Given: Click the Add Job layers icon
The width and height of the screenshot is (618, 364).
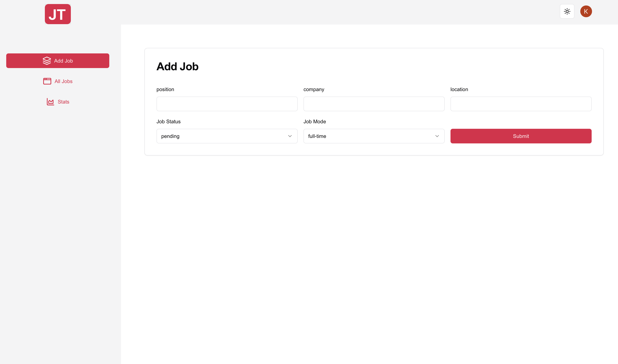Looking at the screenshot, I should [47, 61].
